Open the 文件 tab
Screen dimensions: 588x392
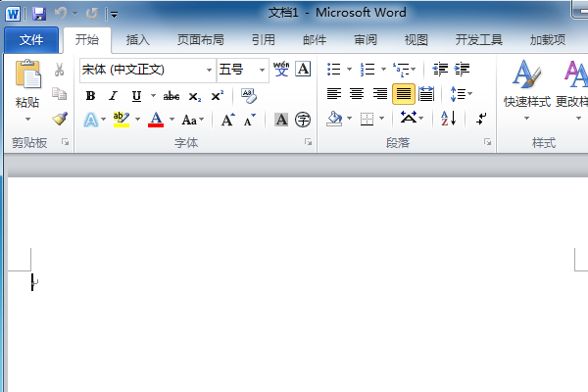pos(31,40)
